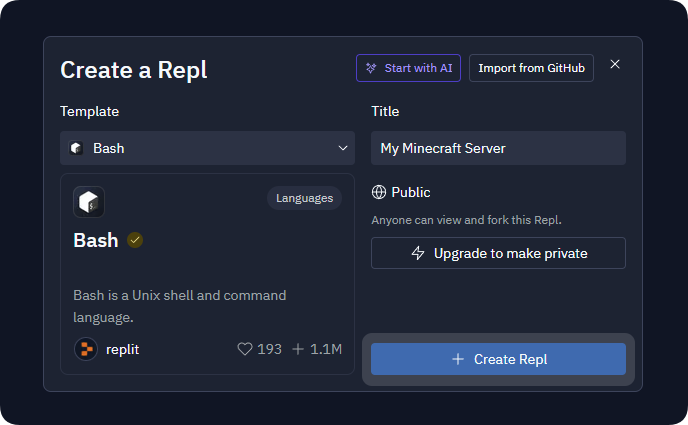
Task: Click the heart icon with 193 likes
Action: point(245,349)
